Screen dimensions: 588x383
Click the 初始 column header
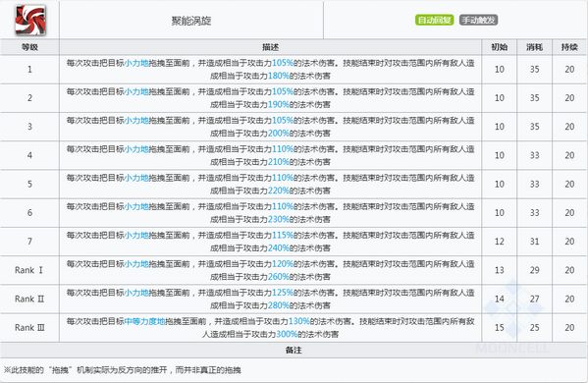pyautogui.click(x=499, y=47)
